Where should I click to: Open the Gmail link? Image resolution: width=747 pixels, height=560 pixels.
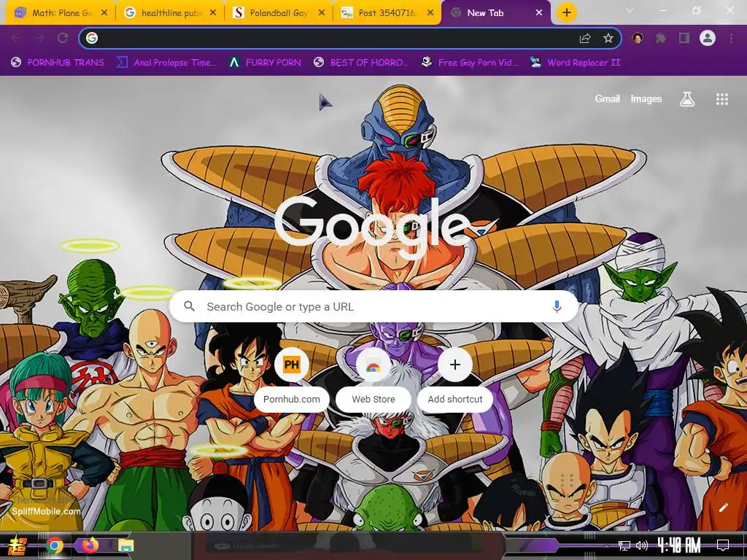click(608, 98)
